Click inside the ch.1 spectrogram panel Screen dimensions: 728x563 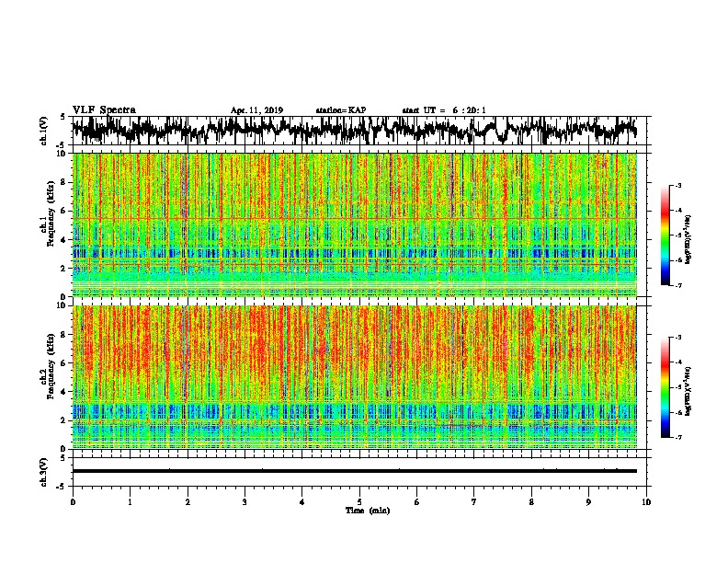click(355, 224)
